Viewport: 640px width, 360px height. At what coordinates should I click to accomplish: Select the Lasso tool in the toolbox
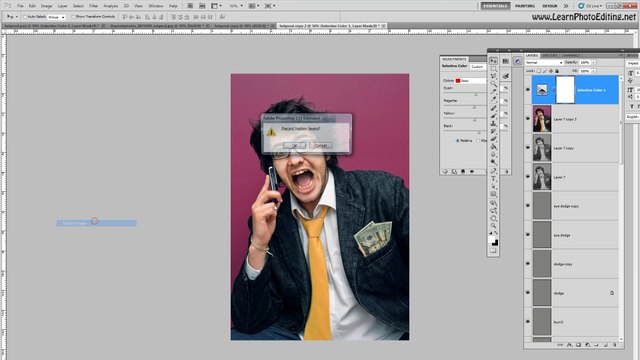coord(493,76)
